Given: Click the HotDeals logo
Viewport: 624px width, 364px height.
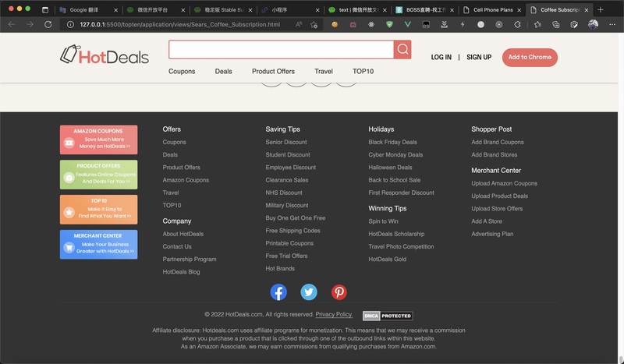Looking at the screenshot, I should pyautogui.click(x=105, y=55).
